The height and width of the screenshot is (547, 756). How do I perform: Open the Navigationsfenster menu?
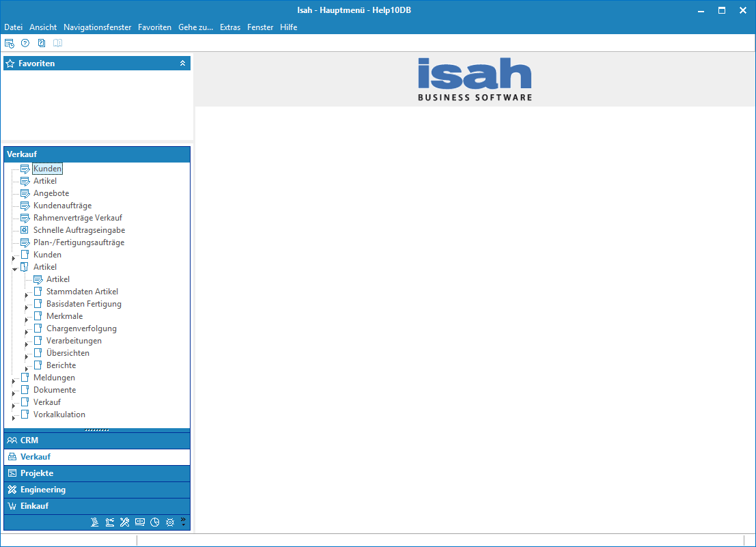pyautogui.click(x=98, y=27)
